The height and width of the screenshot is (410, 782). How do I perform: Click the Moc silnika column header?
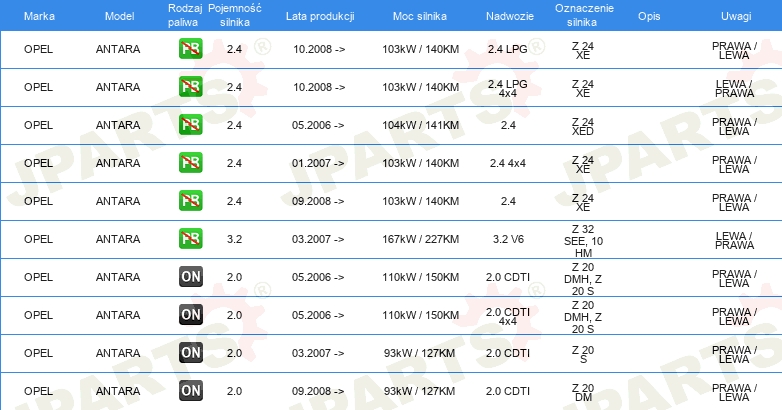point(420,16)
